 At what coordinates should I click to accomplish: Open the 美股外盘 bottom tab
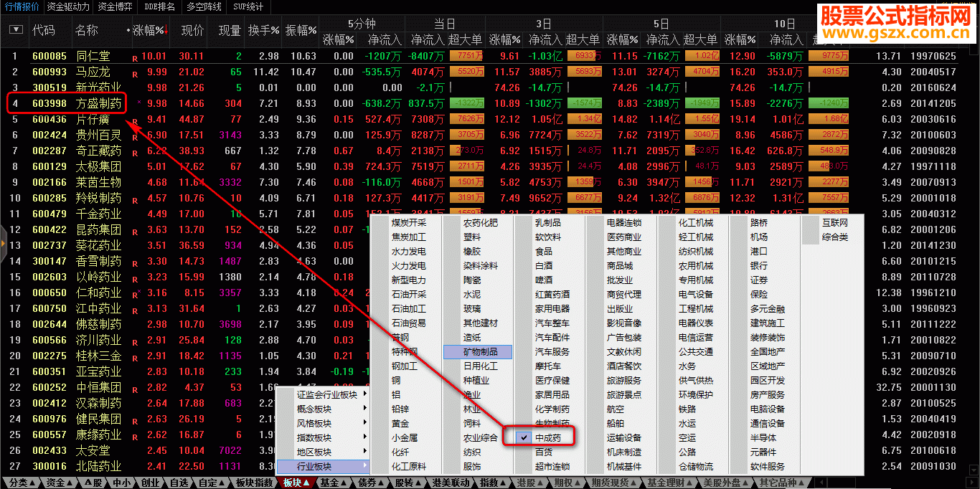click(725, 483)
